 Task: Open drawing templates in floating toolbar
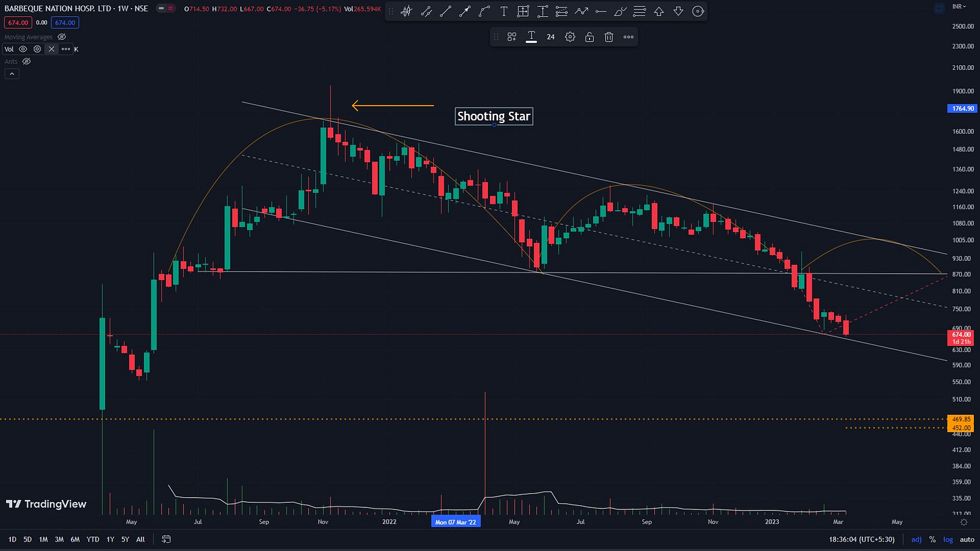512,37
